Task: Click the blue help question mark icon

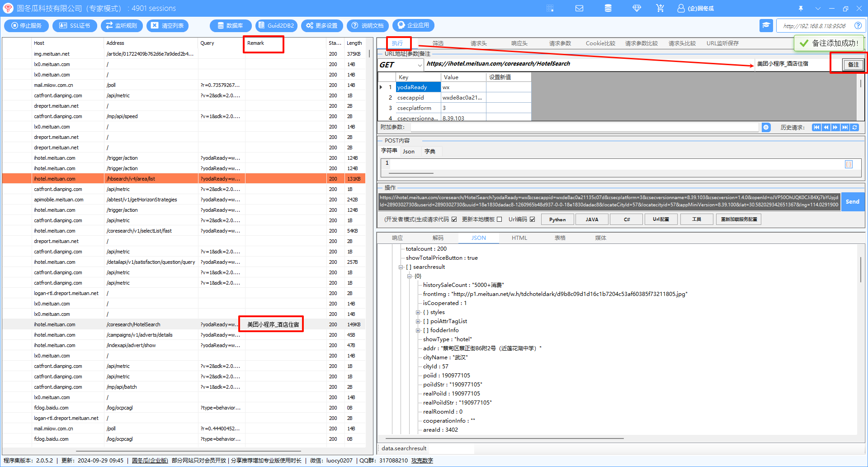Action: tap(858, 26)
